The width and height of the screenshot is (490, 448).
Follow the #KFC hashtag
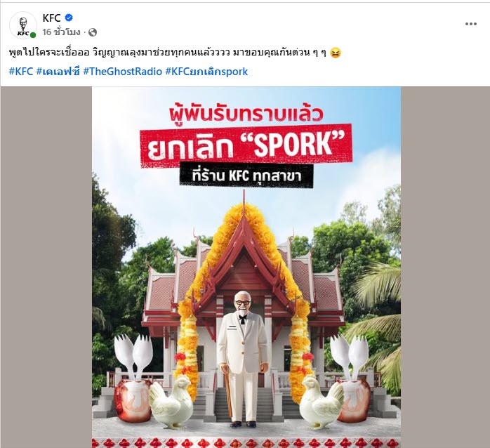click(x=21, y=72)
